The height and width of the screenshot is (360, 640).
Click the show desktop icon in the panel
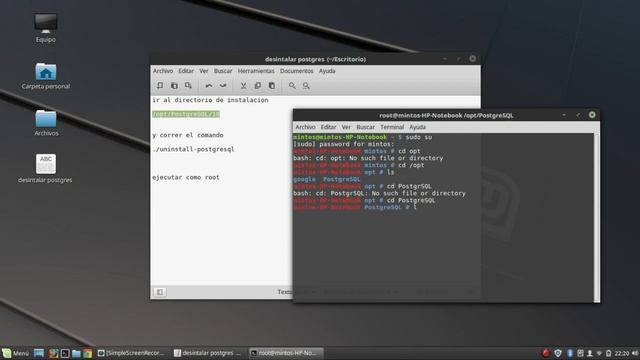tap(39, 353)
